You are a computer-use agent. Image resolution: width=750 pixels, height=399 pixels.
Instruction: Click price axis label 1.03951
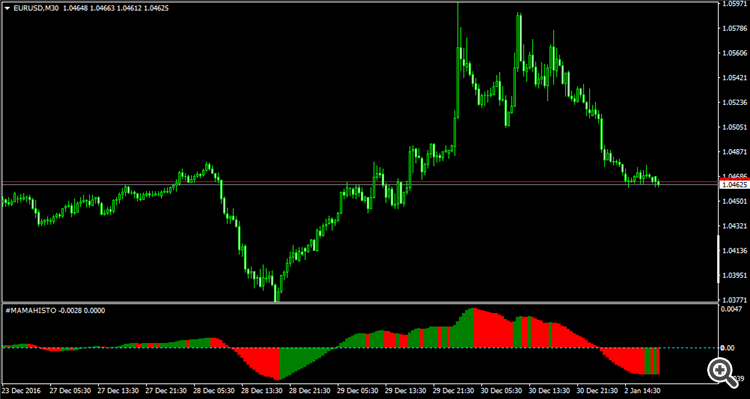click(735, 276)
